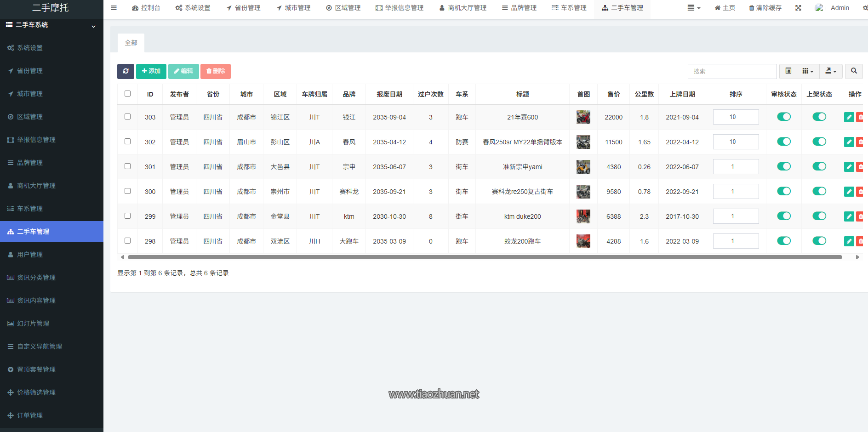Open the top-right list menu dropdown

pos(694,8)
